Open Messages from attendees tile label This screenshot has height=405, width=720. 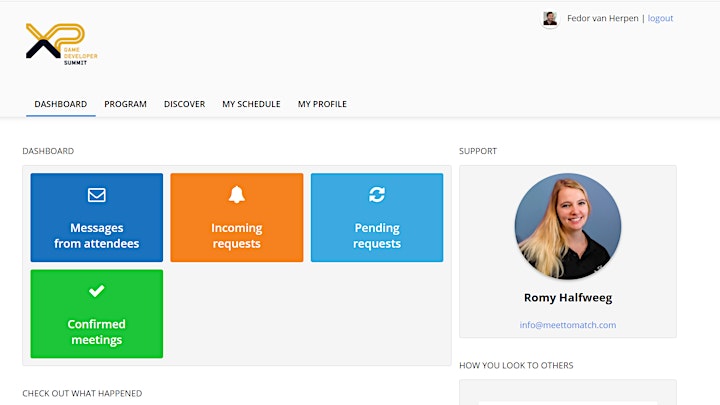(x=96, y=236)
